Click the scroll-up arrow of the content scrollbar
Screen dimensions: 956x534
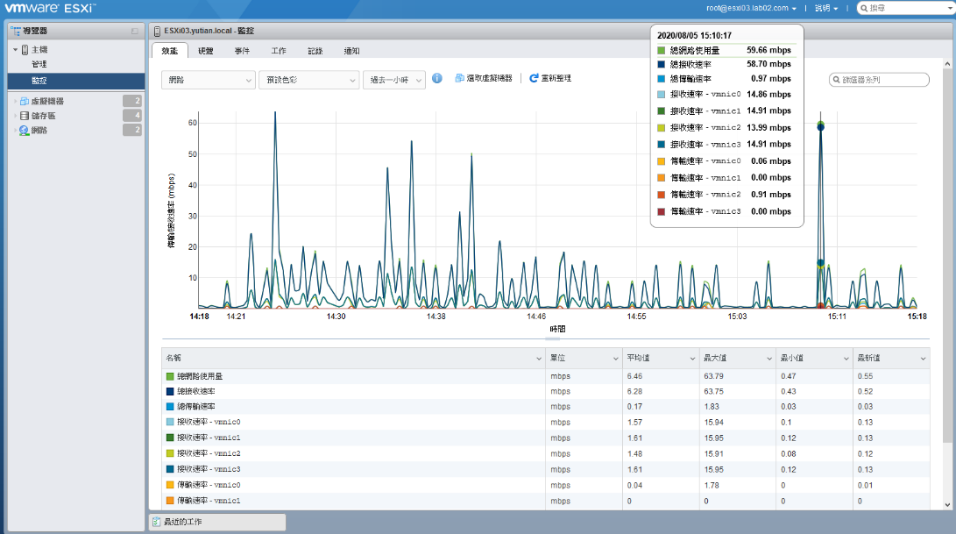947,64
